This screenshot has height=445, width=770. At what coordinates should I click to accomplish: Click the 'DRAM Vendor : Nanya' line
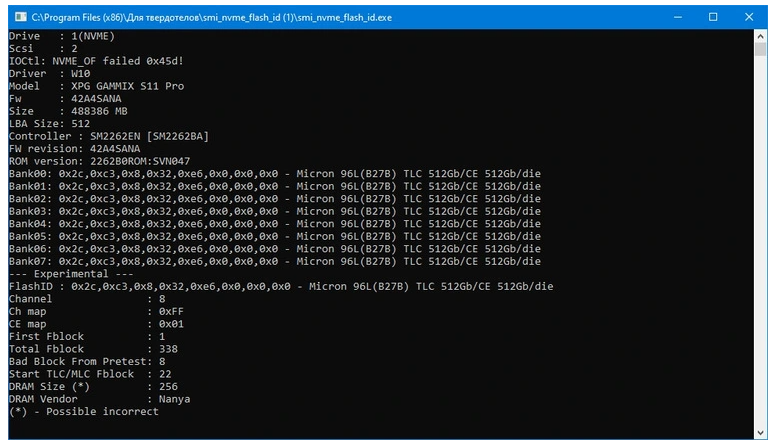pyautogui.click(x=99, y=399)
